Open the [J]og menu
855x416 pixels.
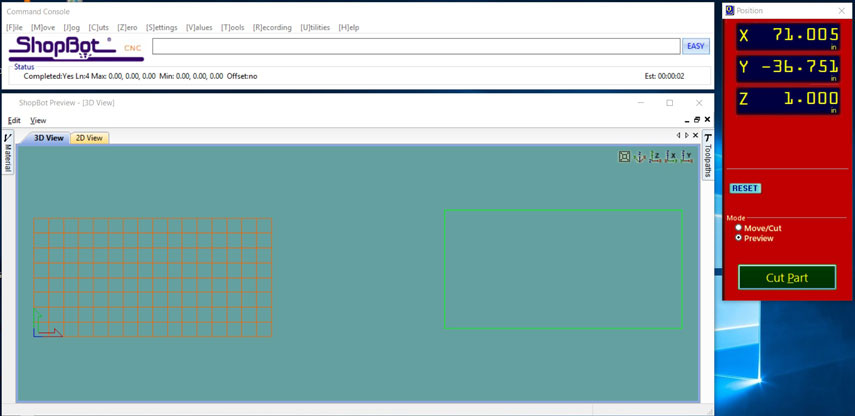pyautogui.click(x=71, y=27)
